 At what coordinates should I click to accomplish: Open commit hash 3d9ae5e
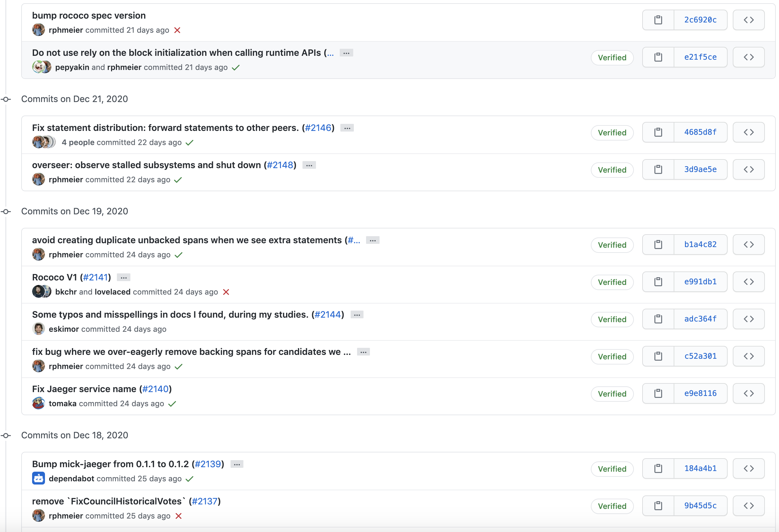700,169
